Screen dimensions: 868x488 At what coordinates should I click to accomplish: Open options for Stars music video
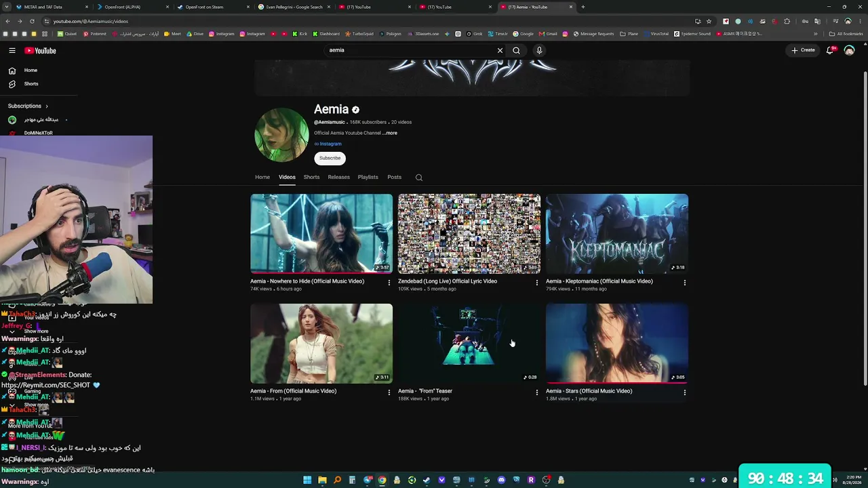pos(684,392)
